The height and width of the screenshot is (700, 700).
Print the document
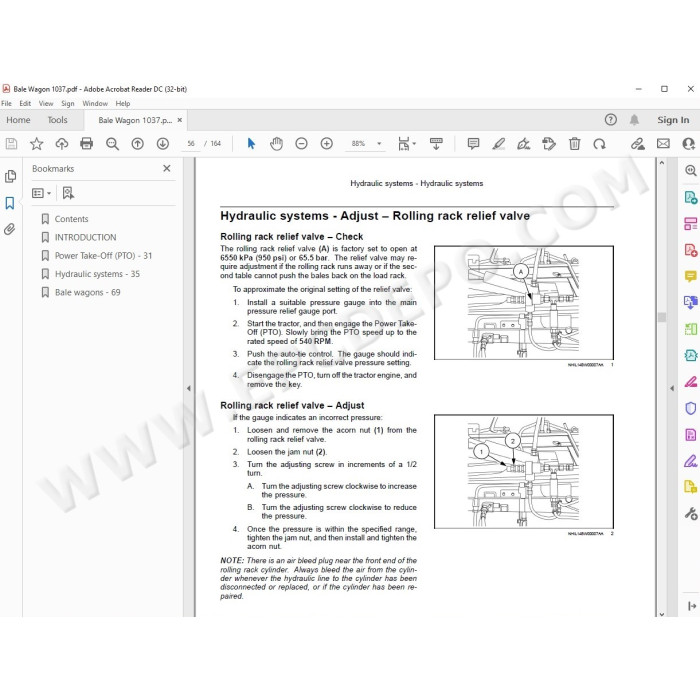87,144
